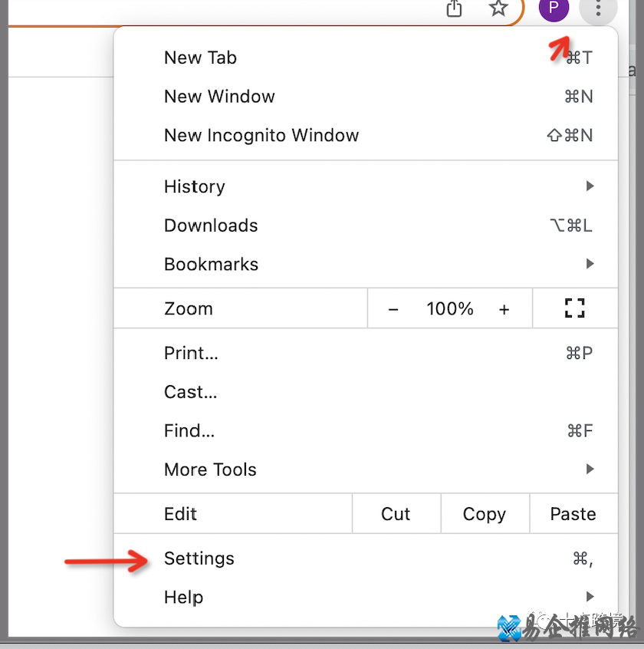Image resolution: width=644 pixels, height=649 pixels.
Task: Open Chrome Settings
Action: point(199,558)
